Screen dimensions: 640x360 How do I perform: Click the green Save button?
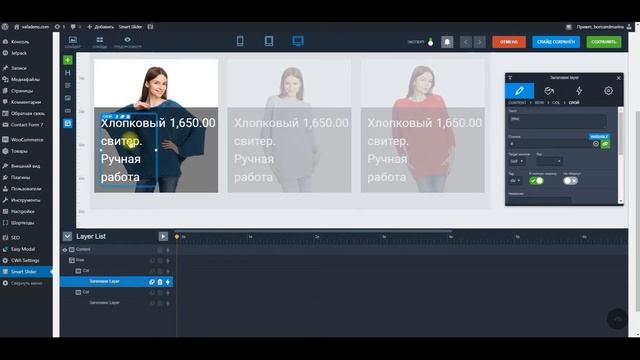[x=604, y=42]
